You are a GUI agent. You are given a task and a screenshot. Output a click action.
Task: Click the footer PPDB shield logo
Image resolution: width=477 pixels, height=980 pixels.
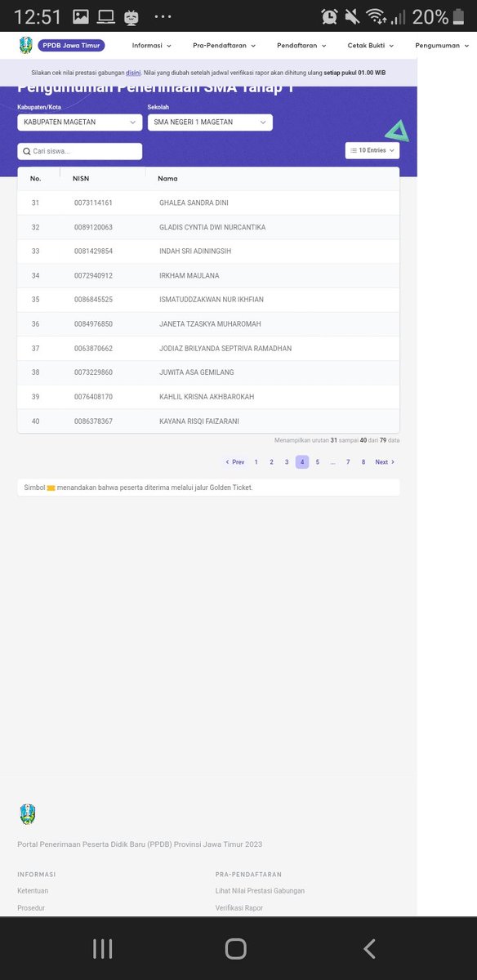27,814
